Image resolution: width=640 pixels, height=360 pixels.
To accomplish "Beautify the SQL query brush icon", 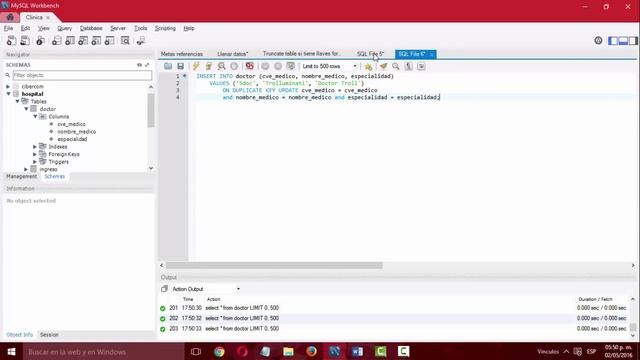I will 383,66.
